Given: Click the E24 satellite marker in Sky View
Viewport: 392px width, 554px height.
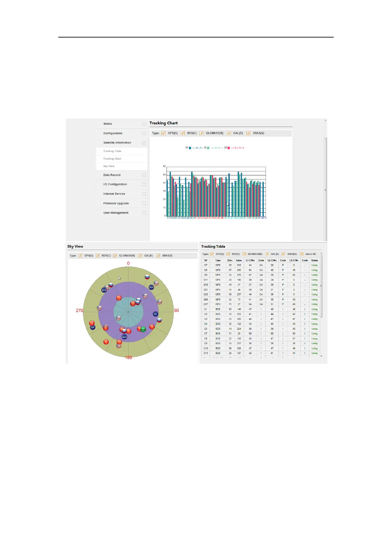Looking at the screenshot, I should tap(104, 290).
